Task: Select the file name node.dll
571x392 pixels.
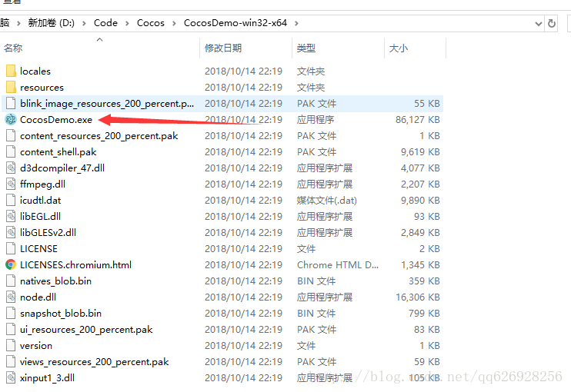Action: coord(38,297)
